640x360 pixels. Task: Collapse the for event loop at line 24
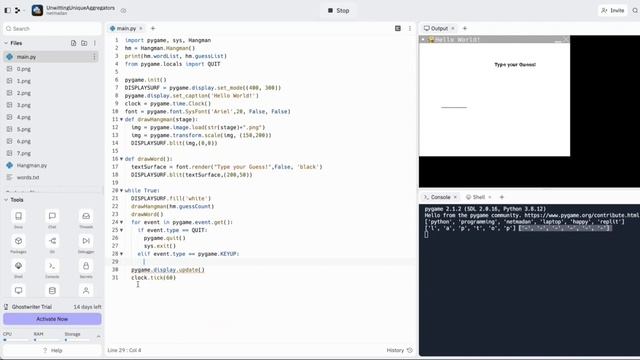(x=121, y=222)
